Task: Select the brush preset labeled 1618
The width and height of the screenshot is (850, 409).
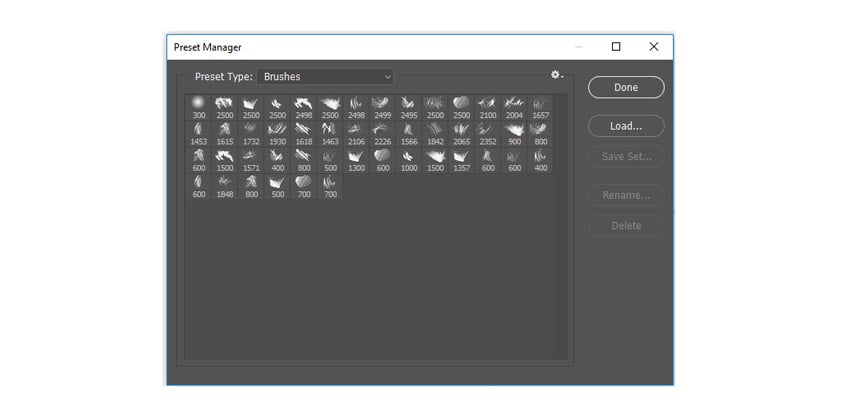Action: tap(304, 134)
